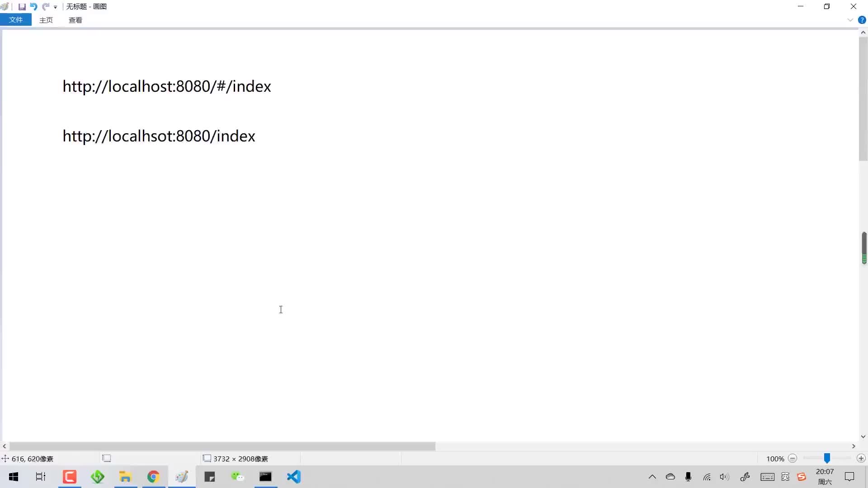This screenshot has height=488, width=868.
Task: Toggle the taskbar notification area
Action: point(651,477)
